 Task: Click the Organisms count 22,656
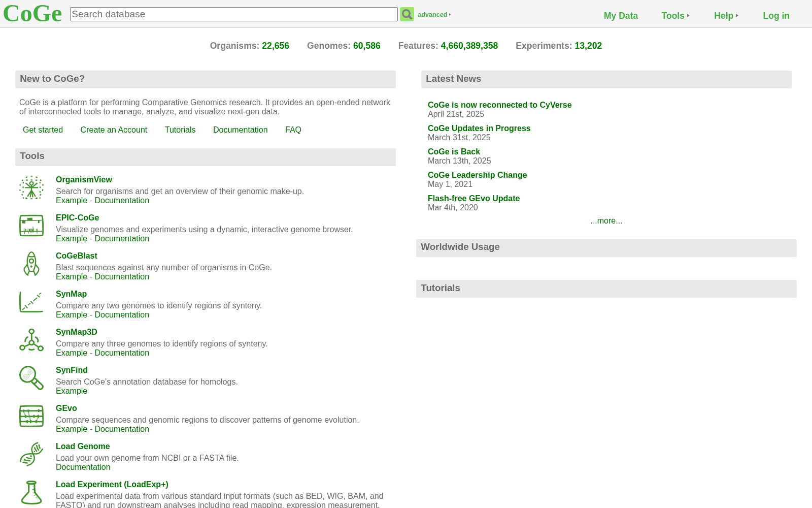coord(276,46)
